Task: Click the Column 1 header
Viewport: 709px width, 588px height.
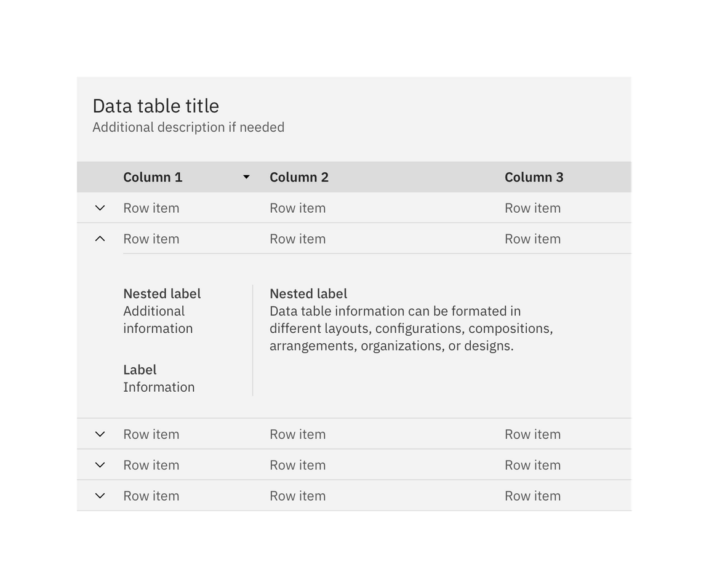Action: [x=153, y=177]
